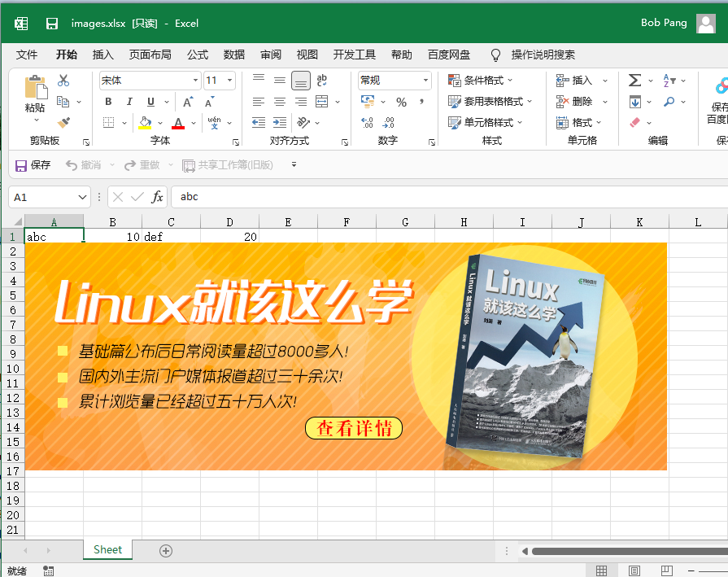728x577 pixels.
Task: Click the formula bar containing abc
Action: [x=450, y=197]
